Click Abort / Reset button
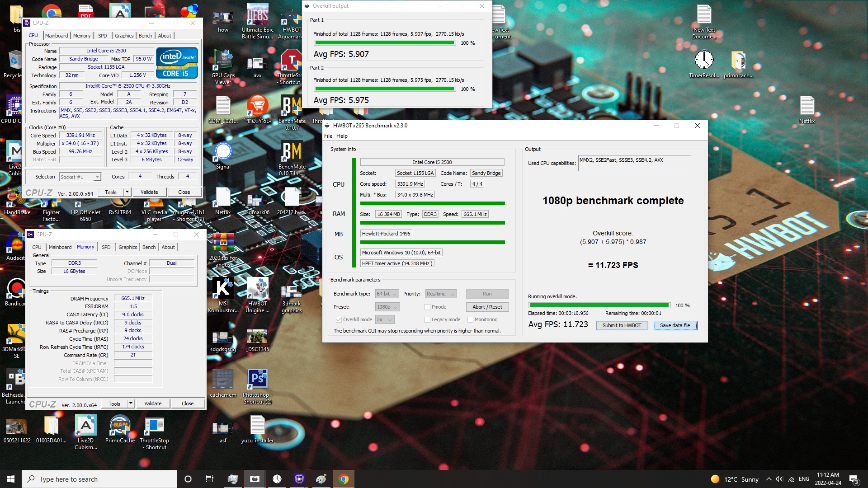 pyautogui.click(x=487, y=307)
